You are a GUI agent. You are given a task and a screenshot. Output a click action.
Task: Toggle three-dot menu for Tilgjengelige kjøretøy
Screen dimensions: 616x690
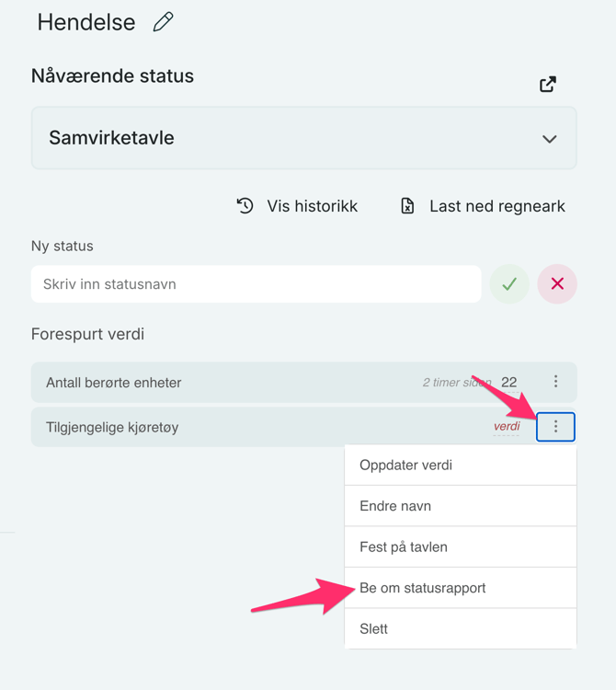pyautogui.click(x=555, y=427)
